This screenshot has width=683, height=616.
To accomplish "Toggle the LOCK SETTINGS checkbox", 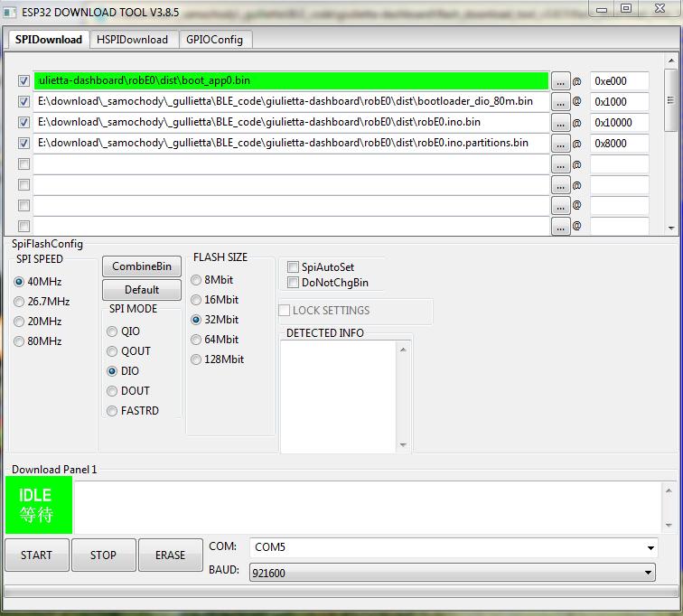I will (x=285, y=311).
